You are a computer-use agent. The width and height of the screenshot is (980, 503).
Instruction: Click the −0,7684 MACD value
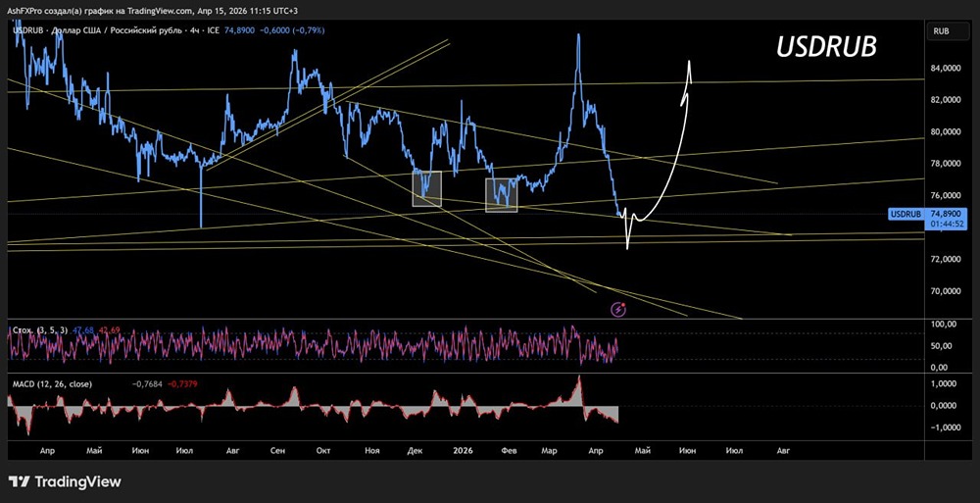tap(146, 383)
